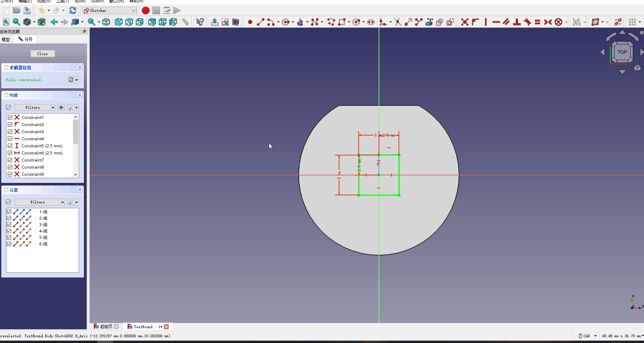
Task: Select the Create arc tool
Action: tap(271, 22)
